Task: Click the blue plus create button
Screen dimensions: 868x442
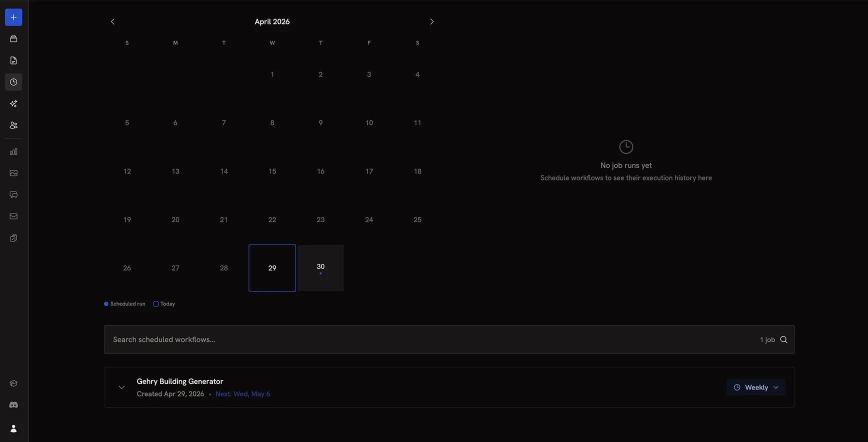Action: 13,17
